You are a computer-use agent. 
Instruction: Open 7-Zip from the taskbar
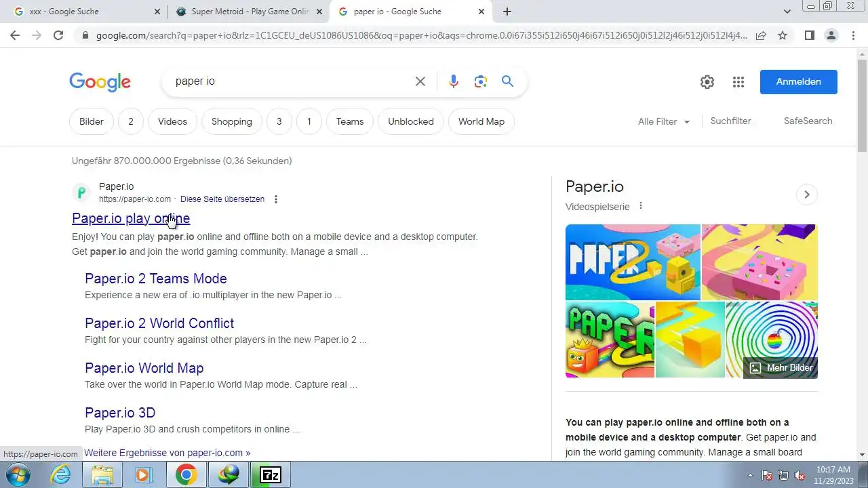click(x=271, y=474)
